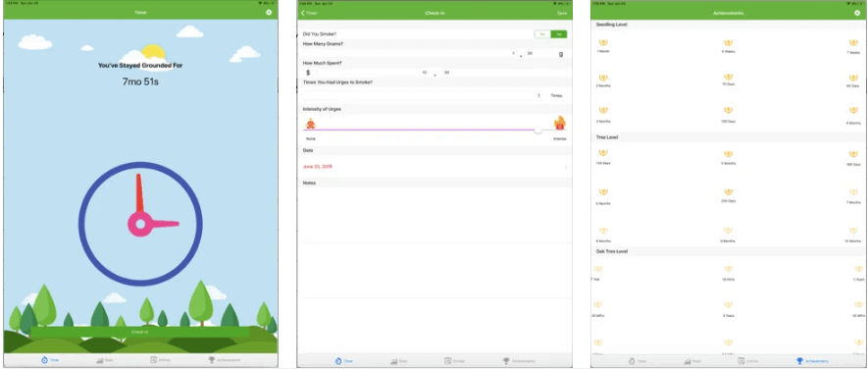Click the Intensity of Urges slider handle
Viewport: 868px width, 369px height.
(x=538, y=131)
